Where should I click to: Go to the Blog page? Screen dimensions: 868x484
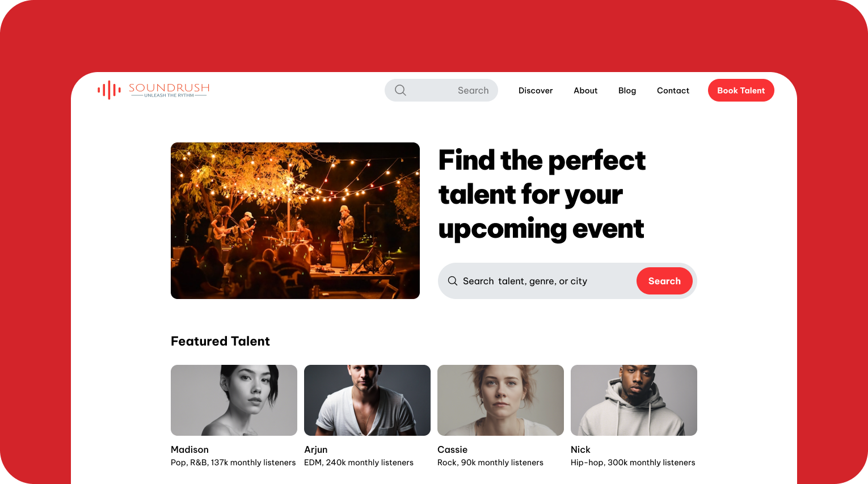[627, 90]
